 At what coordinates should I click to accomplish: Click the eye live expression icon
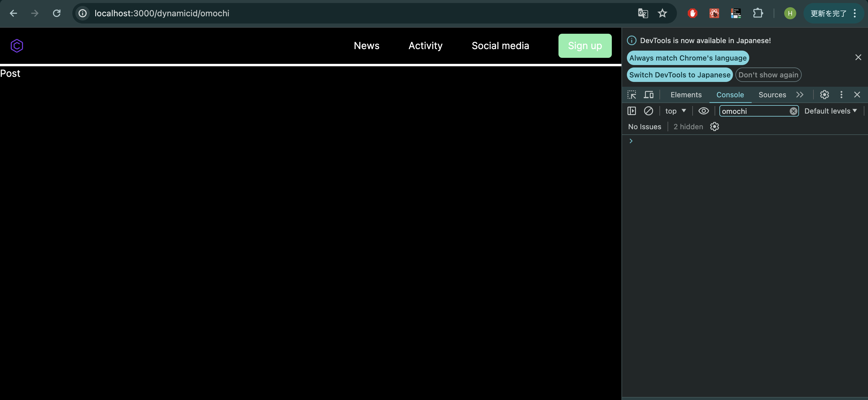coord(703,111)
